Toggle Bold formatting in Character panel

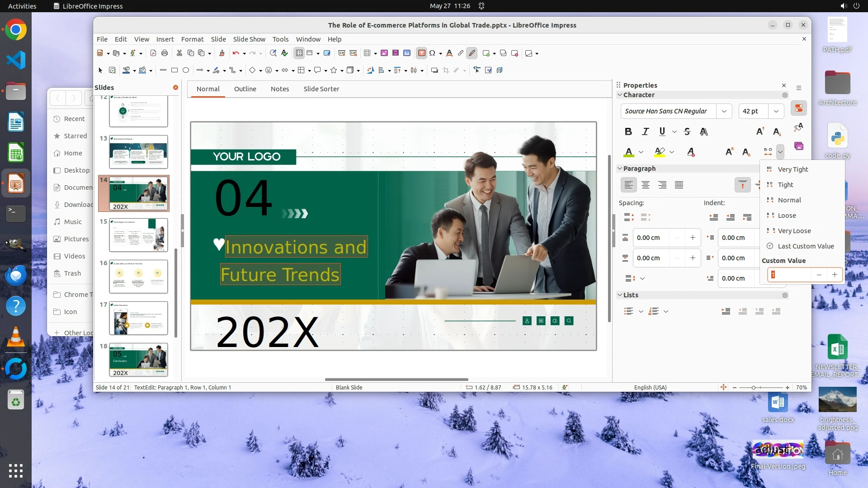click(x=628, y=131)
